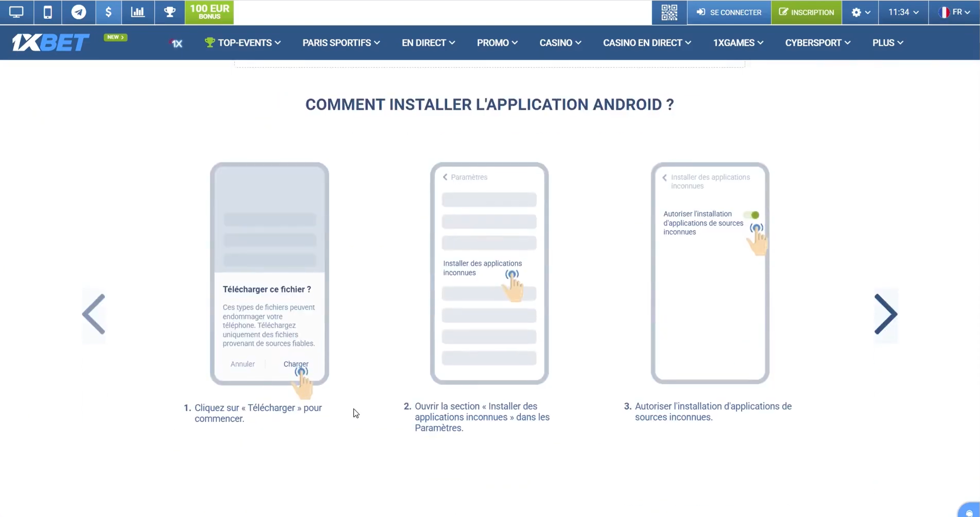Expand the settings gear dropdown
The image size is (980, 517).
click(x=860, y=12)
